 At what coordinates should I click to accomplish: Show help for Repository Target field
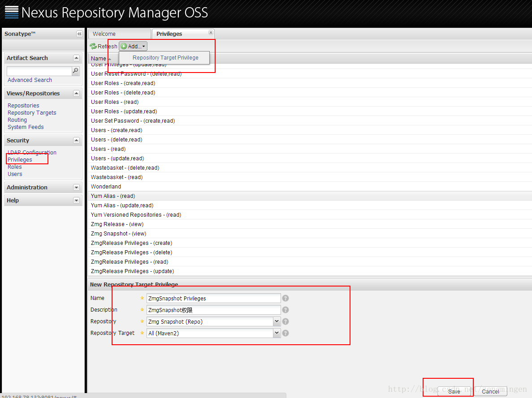[x=285, y=333]
